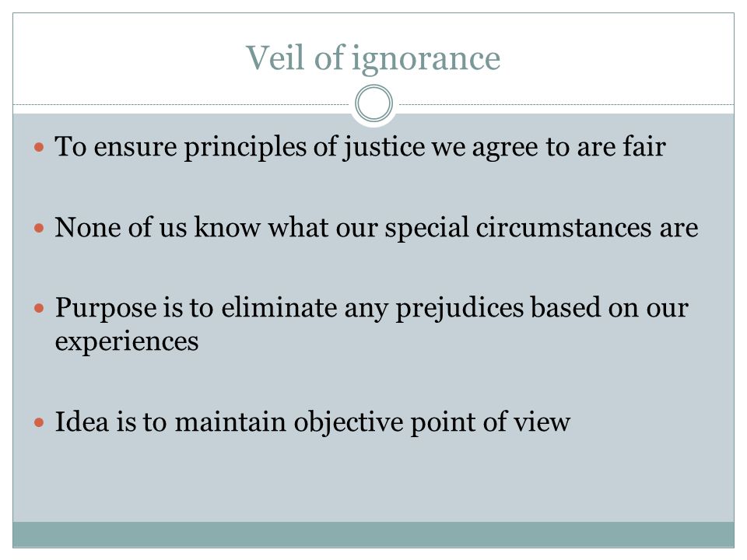Click the word 'ignorance' in the title

[x=426, y=60]
